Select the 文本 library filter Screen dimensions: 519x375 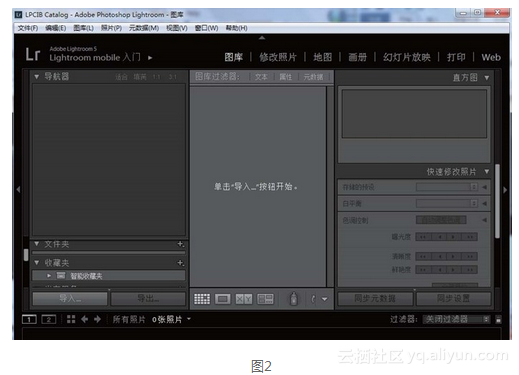pos(261,77)
